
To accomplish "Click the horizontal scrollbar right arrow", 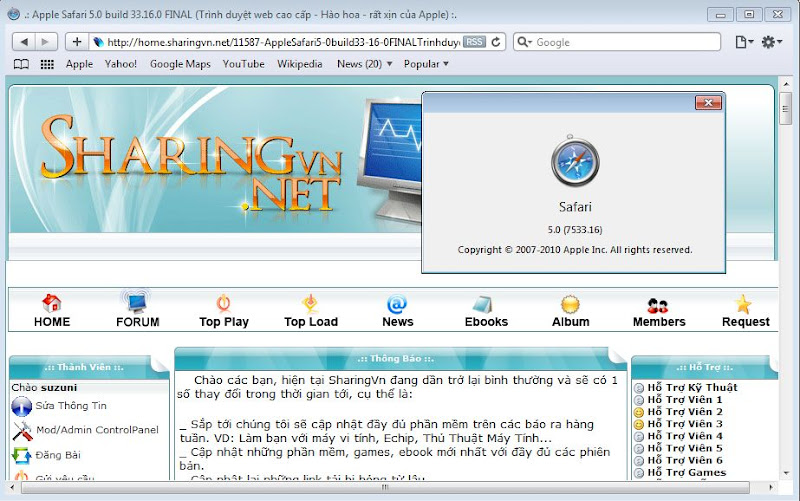I will [770, 487].
